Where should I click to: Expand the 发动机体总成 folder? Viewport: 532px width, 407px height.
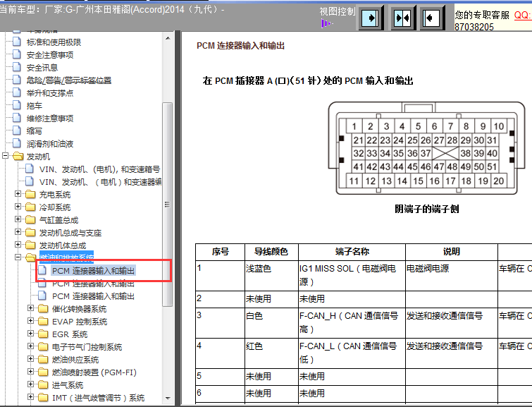[x=18, y=244]
